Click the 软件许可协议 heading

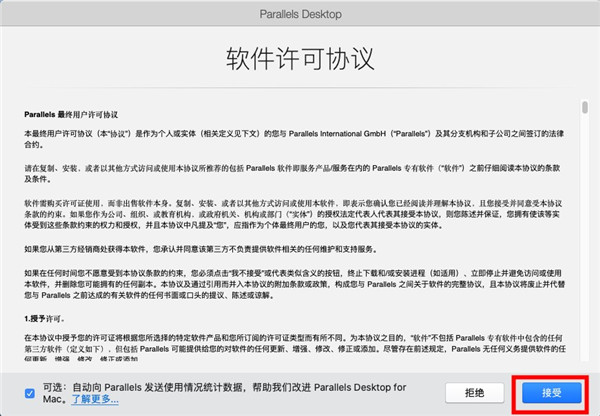[x=300, y=59]
